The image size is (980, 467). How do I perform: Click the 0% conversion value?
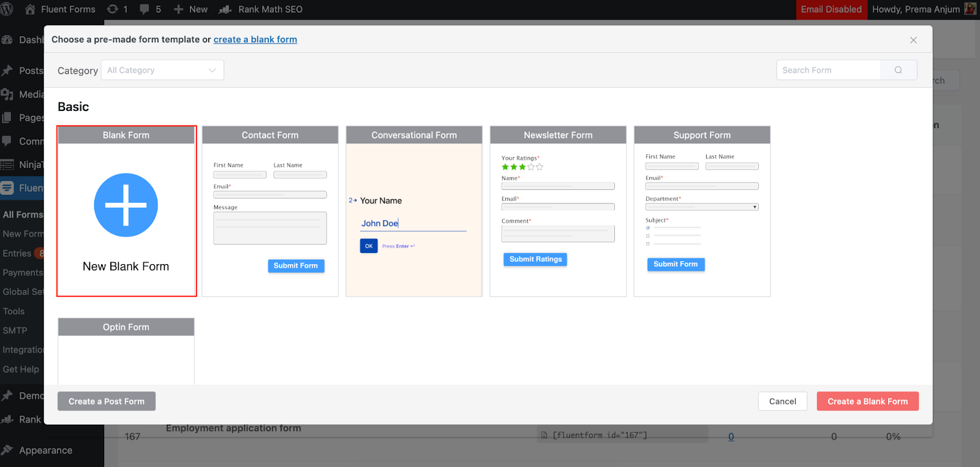coord(893,436)
